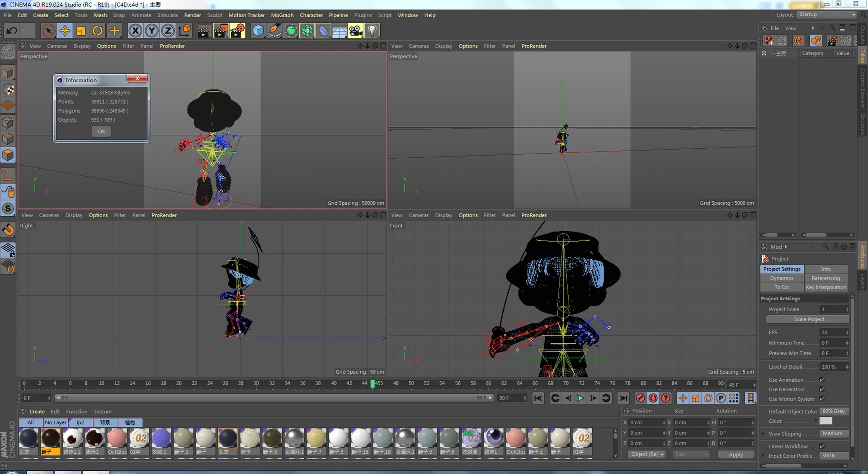Toggle the X axis lock
868x474 pixels.
(x=135, y=31)
